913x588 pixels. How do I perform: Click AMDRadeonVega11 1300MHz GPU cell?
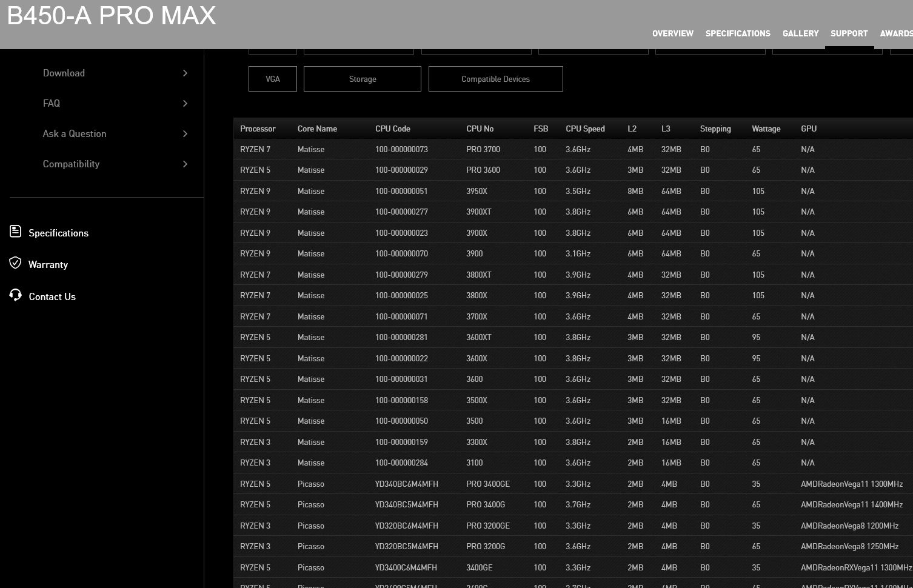[x=852, y=484]
